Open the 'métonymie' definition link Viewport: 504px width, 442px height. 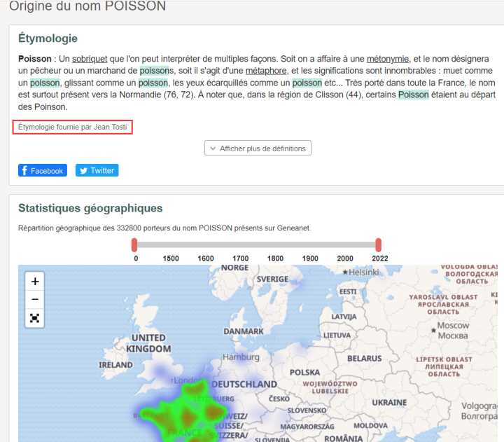pyautogui.click(x=388, y=59)
